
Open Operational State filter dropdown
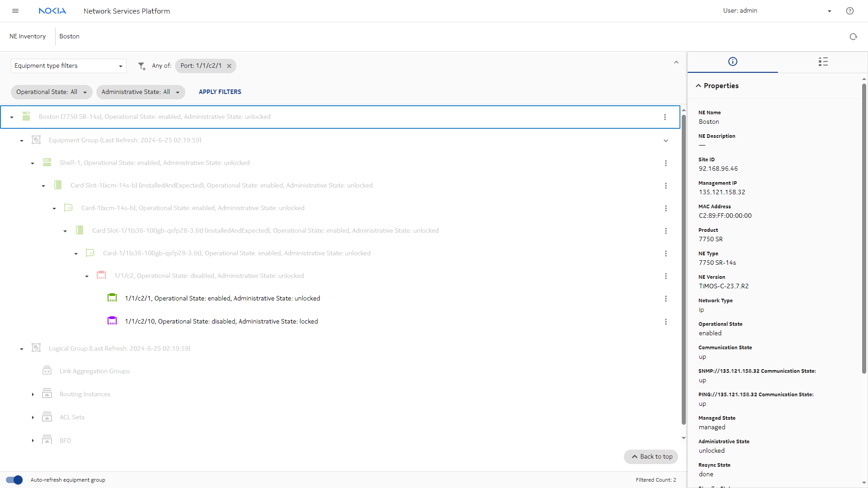click(x=51, y=92)
